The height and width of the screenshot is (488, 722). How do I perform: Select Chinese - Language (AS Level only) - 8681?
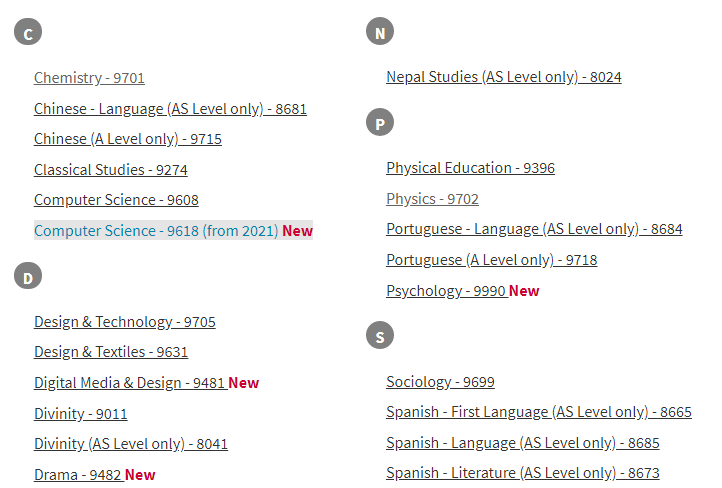click(170, 109)
